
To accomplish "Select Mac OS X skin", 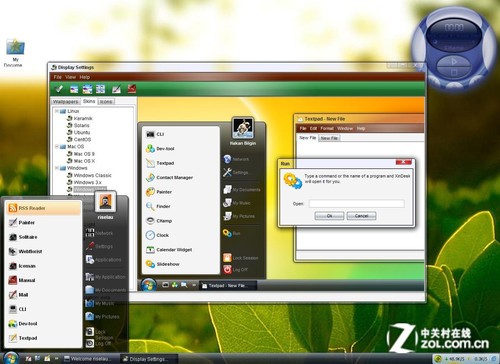I will [x=84, y=161].
